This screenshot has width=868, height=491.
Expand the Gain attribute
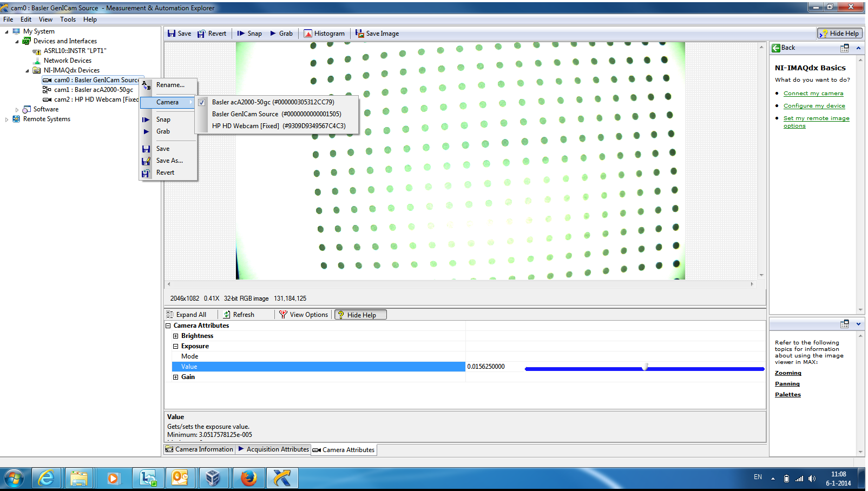[x=175, y=377]
